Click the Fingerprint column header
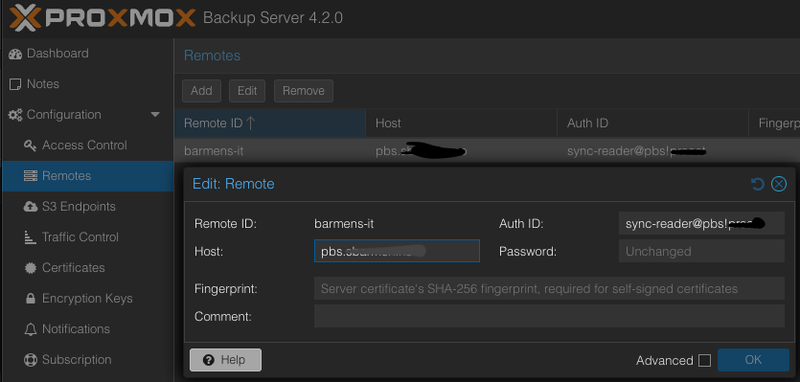The width and height of the screenshot is (800, 382). [774, 123]
